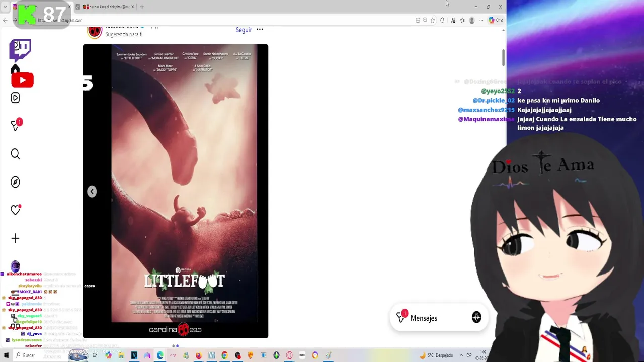Open a new browser tab
The height and width of the screenshot is (362, 644).
click(142, 7)
